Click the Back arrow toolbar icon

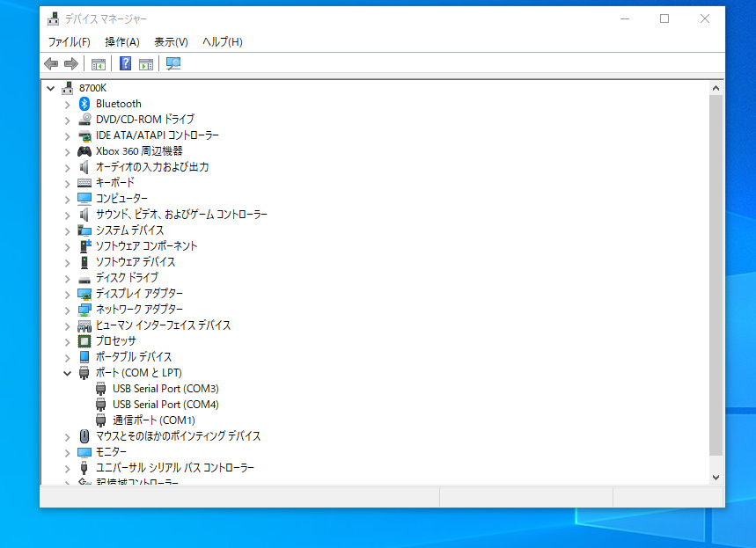[51, 64]
